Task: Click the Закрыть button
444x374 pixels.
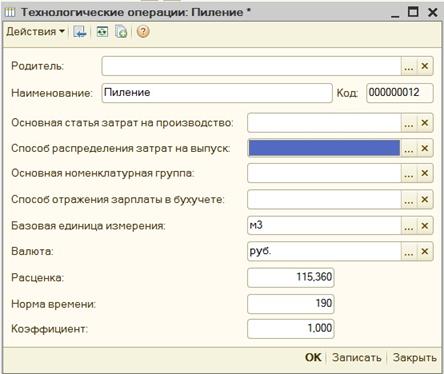Action: click(x=415, y=358)
